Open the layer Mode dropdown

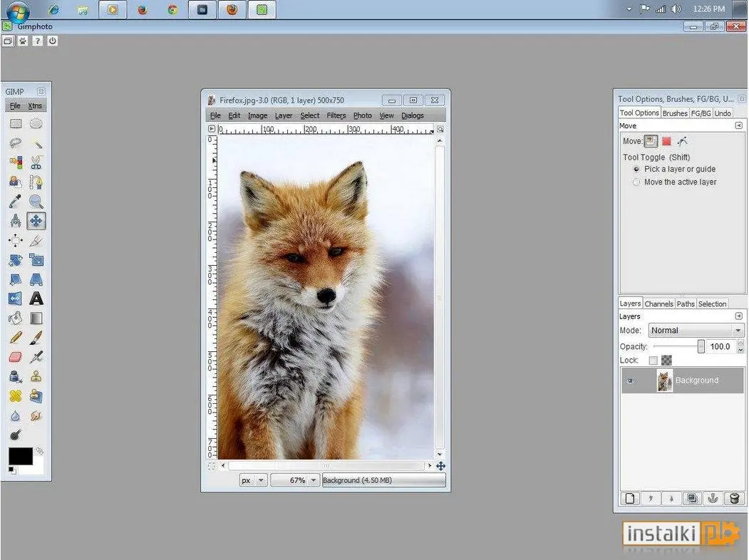(696, 331)
